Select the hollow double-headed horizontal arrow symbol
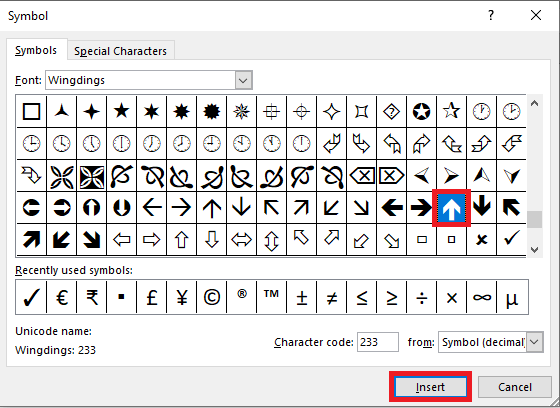This screenshot has width=560, height=408. pyautogui.click(x=241, y=239)
